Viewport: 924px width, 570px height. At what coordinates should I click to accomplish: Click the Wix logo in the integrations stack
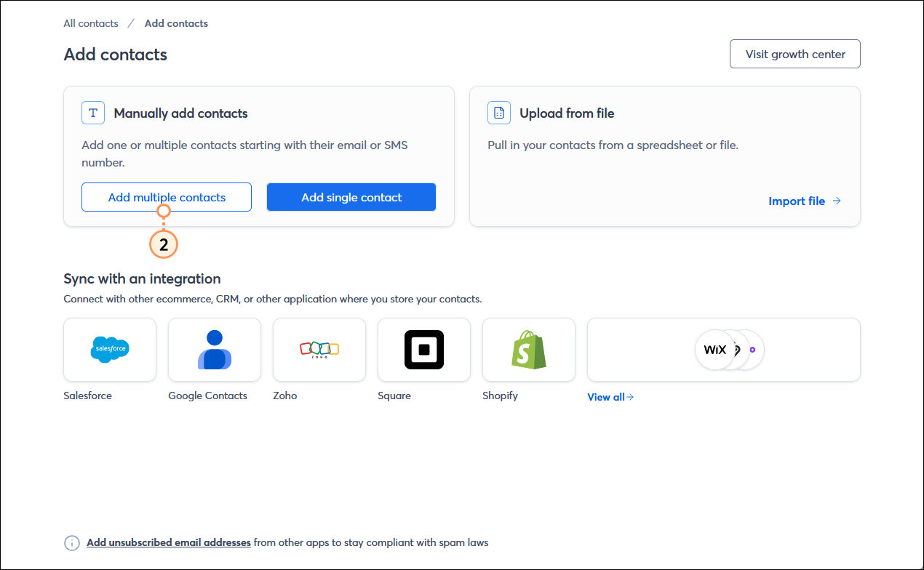(x=714, y=350)
